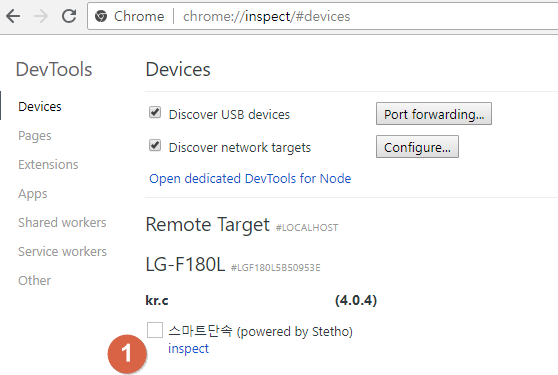
Task: Open the Configure network targets dialog
Action: [417, 147]
